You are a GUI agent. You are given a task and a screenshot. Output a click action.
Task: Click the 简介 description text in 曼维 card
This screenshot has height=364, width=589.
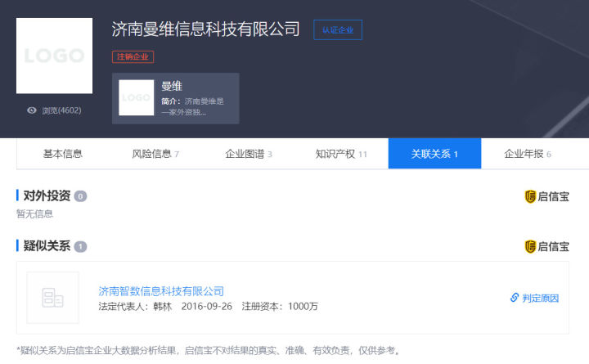[x=192, y=106]
